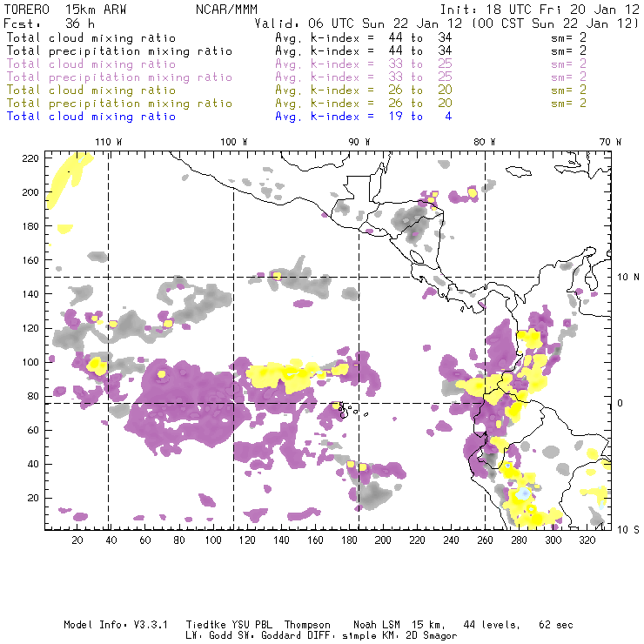Click the '10 N' latitude label
The width and height of the screenshot is (644, 644).
pyautogui.click(x=628, y=278)
